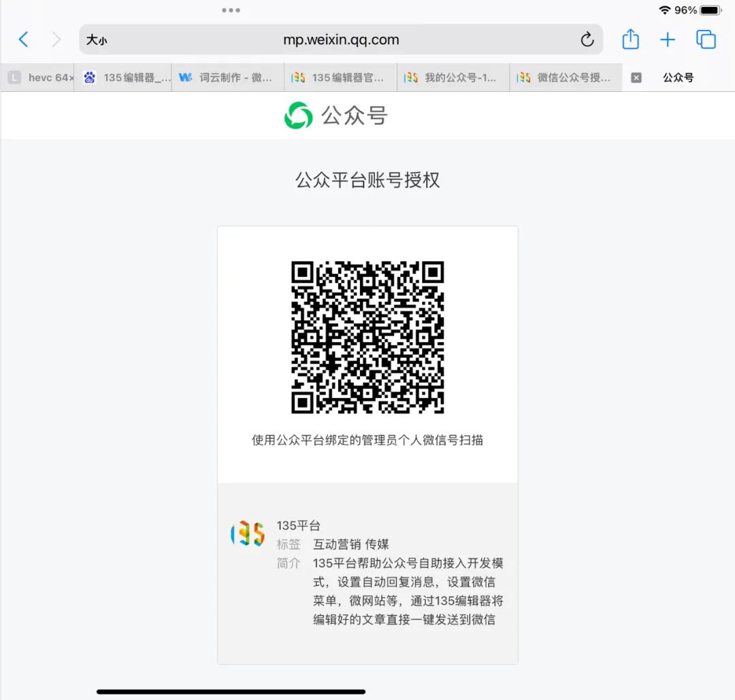This screenshot has height=700, width=735.
Task: Click the green 公众号 logo icon
Action: coord(298,115)
